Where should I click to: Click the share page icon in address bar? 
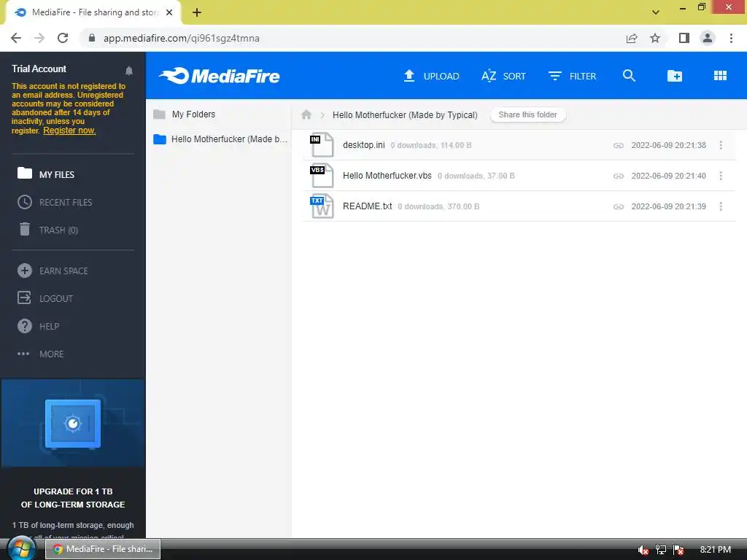[x=632, y=38]
